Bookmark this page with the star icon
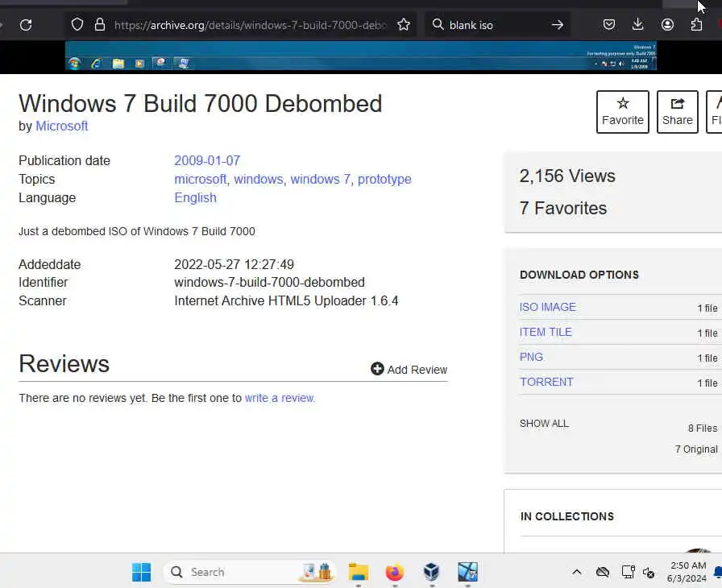 (404, 24)
